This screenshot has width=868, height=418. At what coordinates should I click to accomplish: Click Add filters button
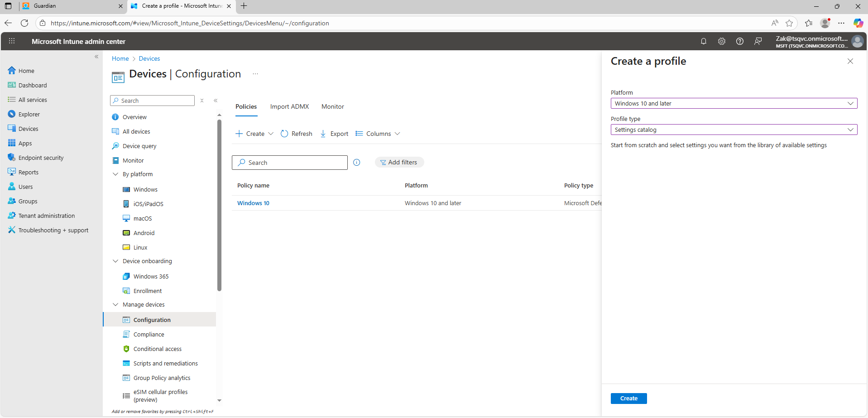coord(399,162)
